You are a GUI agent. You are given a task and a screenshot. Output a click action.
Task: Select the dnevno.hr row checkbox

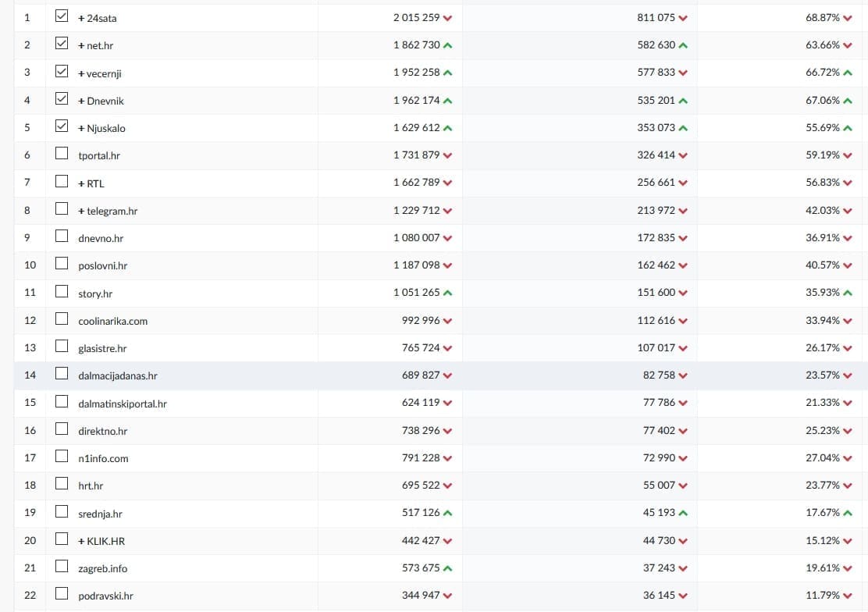click(62, 237)
